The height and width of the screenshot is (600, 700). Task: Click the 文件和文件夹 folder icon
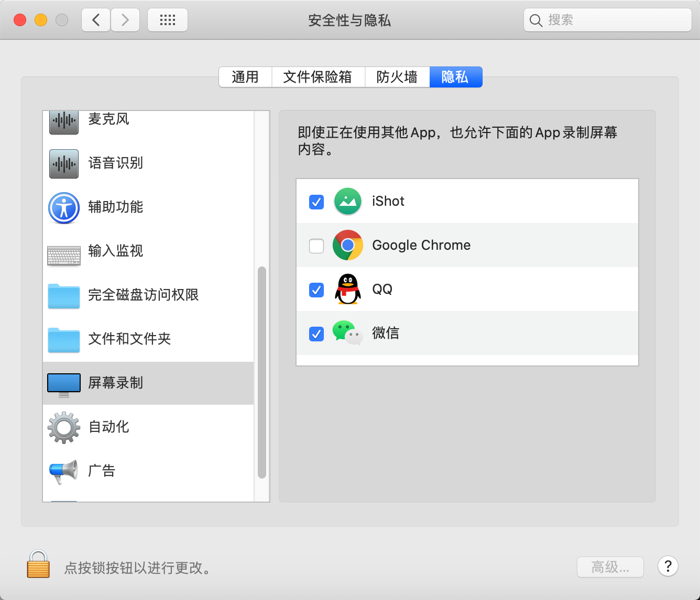pos(63,339)
